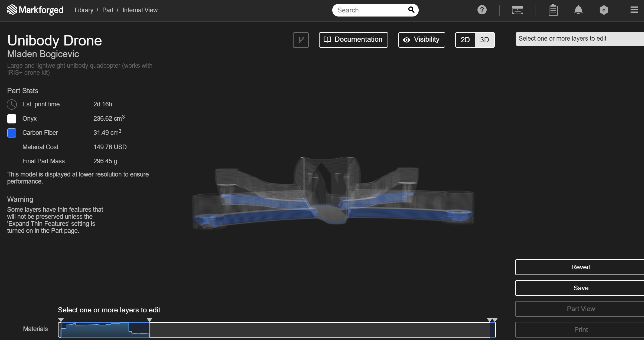
Task: Open the build queue clipboard icon
Action: tap(553, 10)
